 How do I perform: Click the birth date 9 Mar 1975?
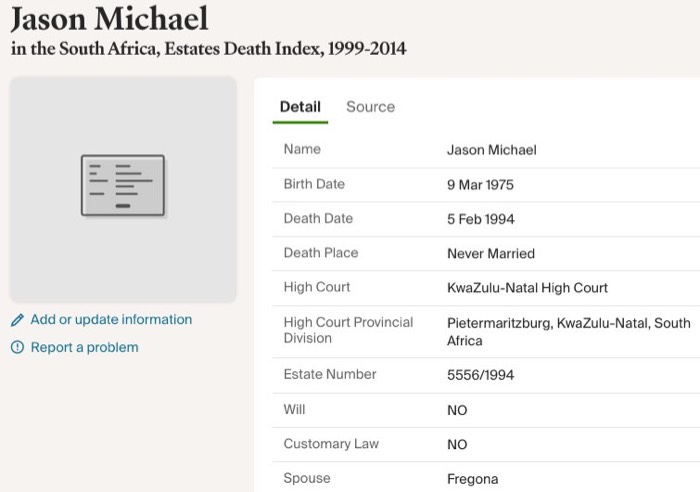coord(480,185)
